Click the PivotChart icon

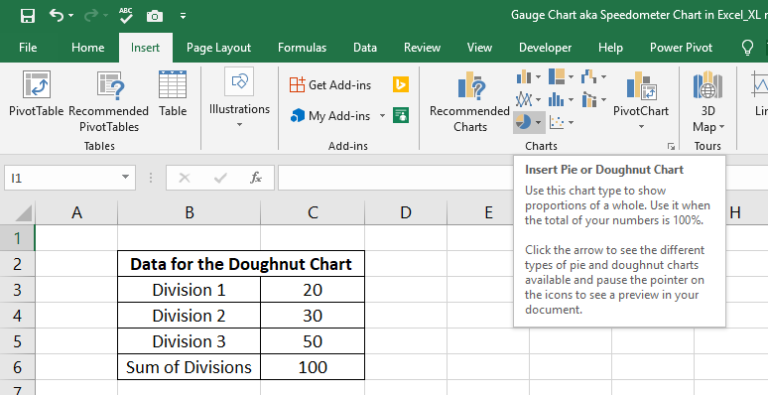641,85
